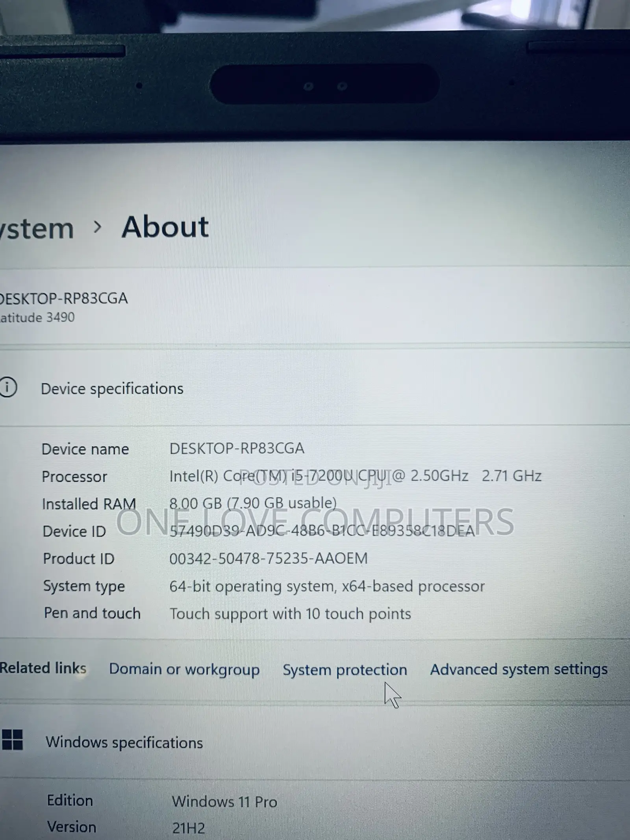Viewport: 630px width, 840px height.
Task: Collapse the Windows specifications section header
Action: pos(315,742)
